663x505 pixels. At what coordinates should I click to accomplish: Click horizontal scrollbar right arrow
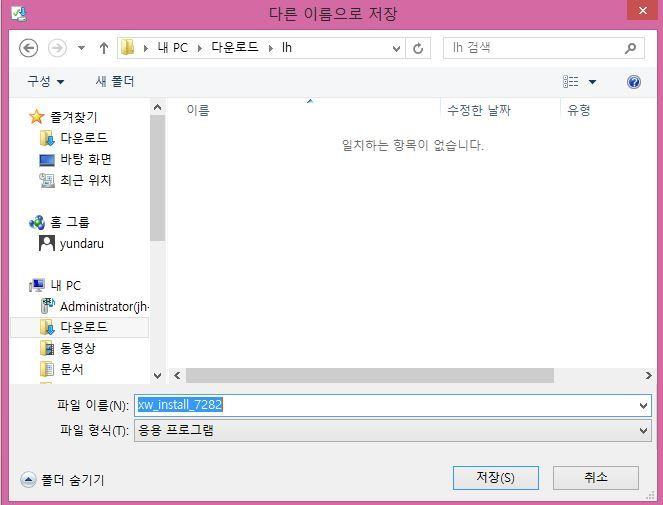click(x=648, y=376)
